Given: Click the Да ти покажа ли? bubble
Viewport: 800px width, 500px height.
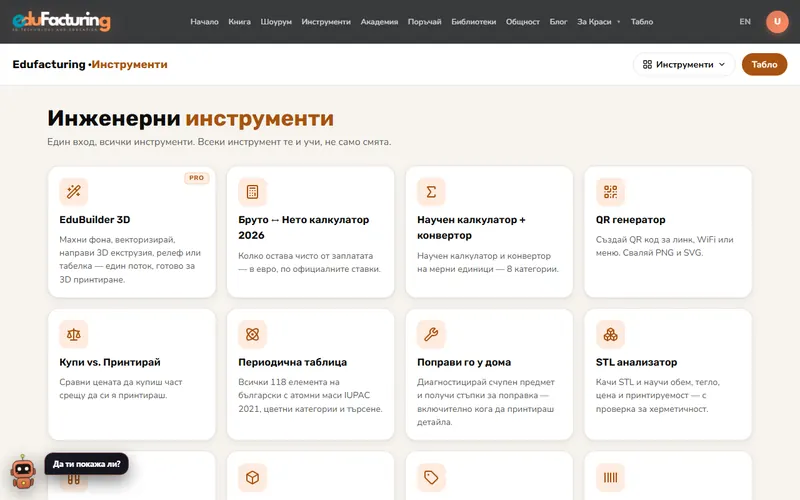Looking at the screenshot, I should (87, 464).
